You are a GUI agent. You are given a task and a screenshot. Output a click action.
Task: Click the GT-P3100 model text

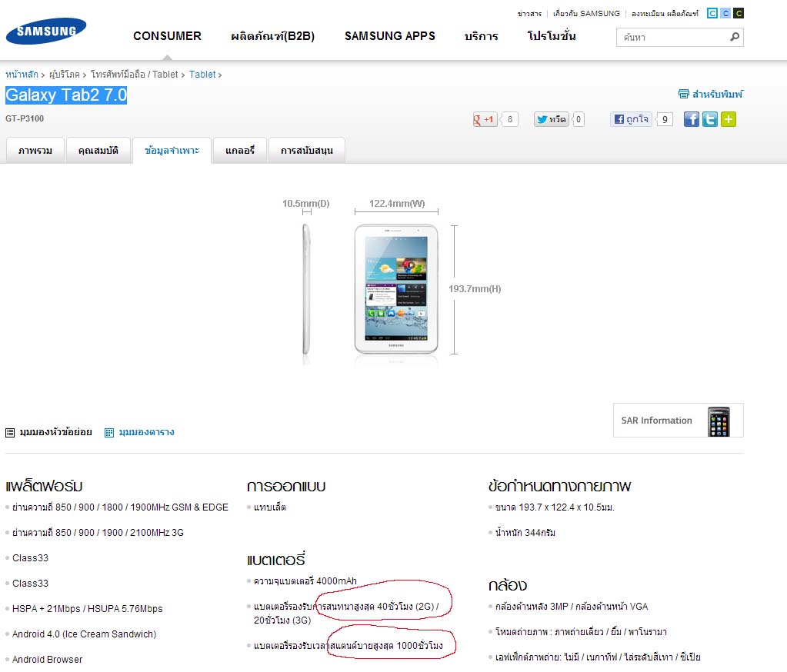click(25, 118)
